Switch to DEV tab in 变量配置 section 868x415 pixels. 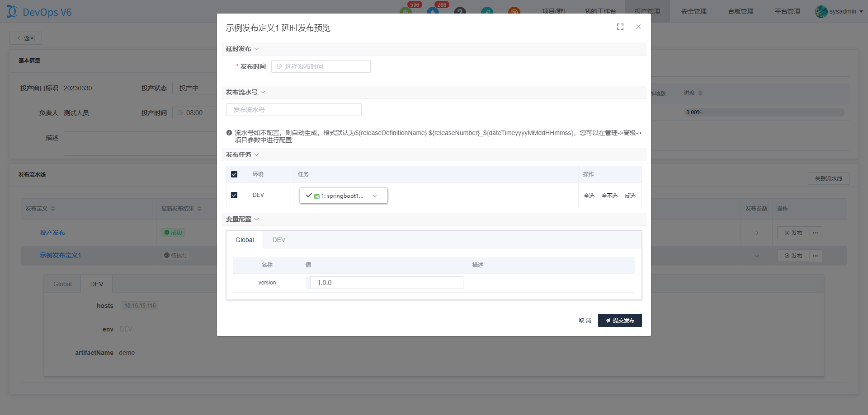(x=278, y=240)
